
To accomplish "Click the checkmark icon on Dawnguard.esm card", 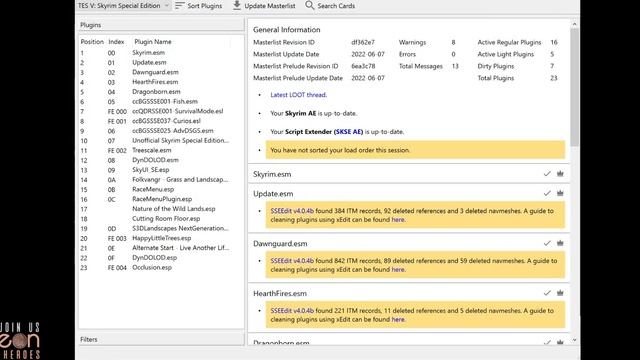I will (547, 243).
